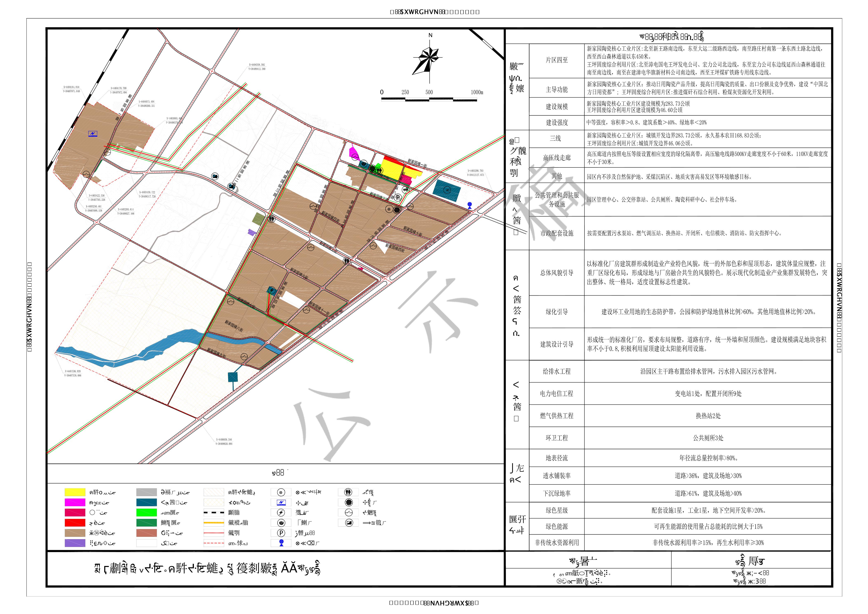Click the blue water tower marker on the map
Viewport: 868px width, 614px height.
click(469, 205)
